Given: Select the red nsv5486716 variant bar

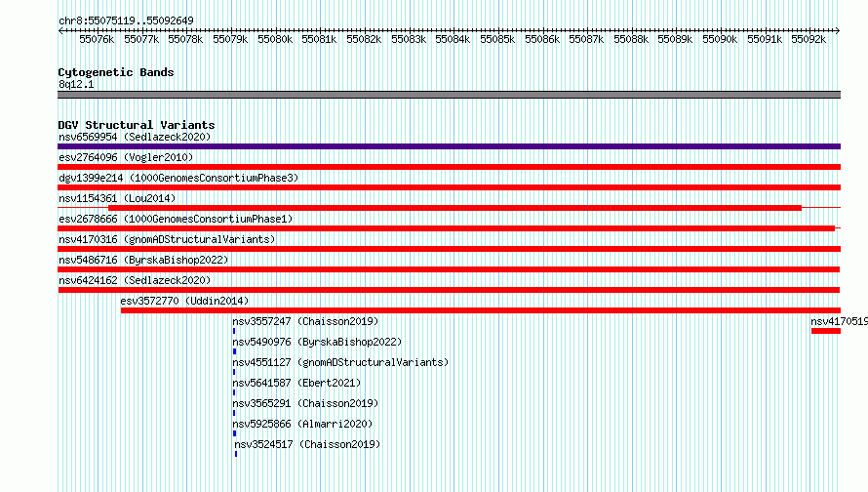Looking at the screenshot, I should point(449,269).
